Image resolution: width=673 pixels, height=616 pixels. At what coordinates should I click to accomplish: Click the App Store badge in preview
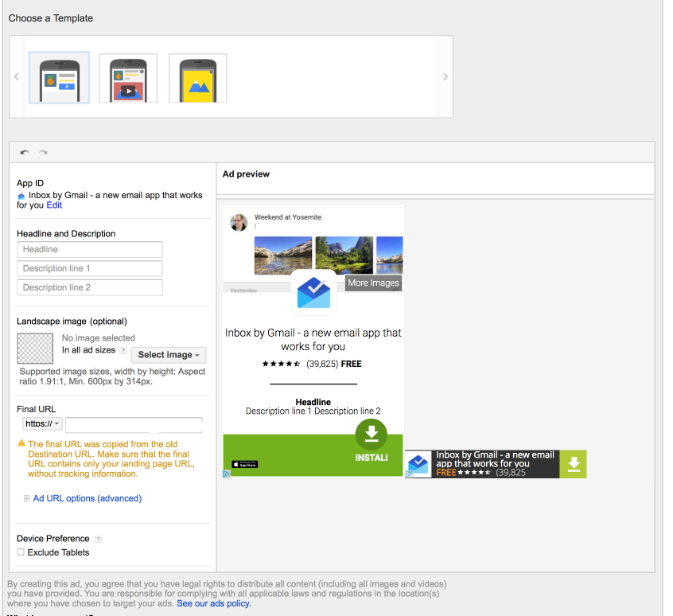pyautogui.click(x=244, y=464)
